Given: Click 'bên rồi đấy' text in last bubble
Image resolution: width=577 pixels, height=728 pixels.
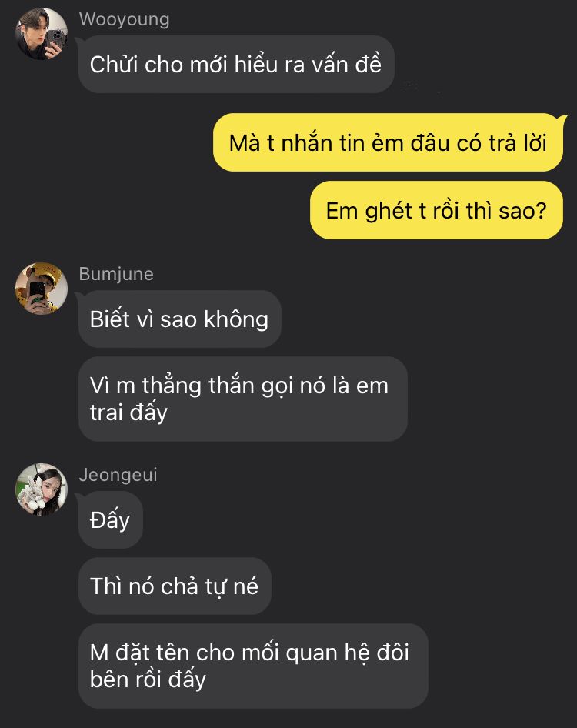Looking at the screenshot, I should point(148,680).
